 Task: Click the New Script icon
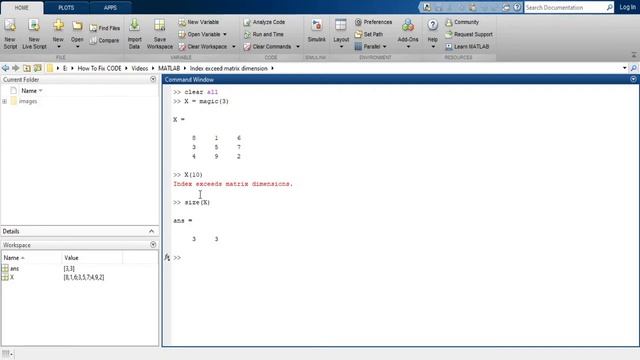(x=10, y=26)
